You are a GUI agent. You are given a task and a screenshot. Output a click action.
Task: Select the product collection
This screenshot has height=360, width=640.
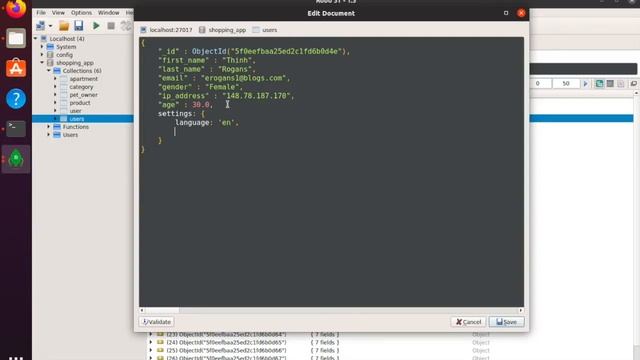pyautogui.click(x=80, y=103)
